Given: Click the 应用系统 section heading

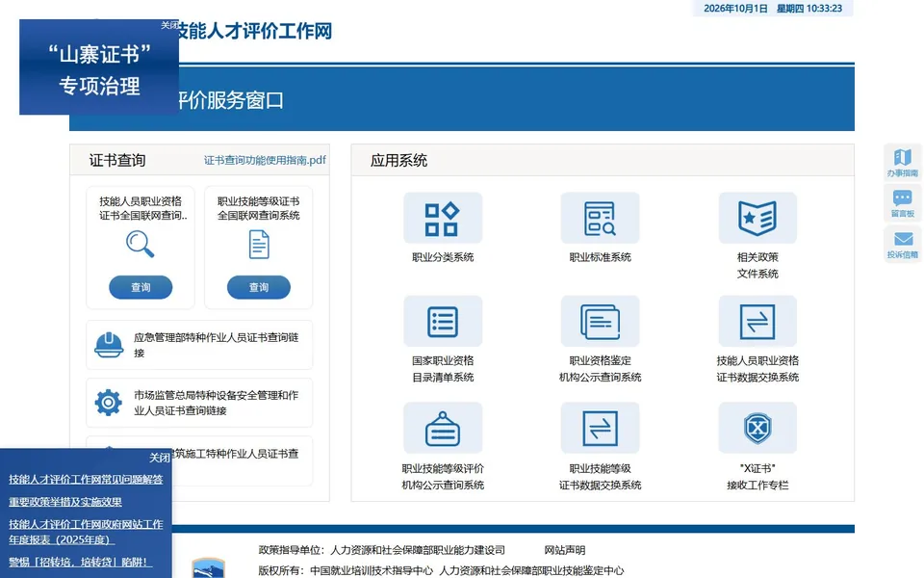Looking at the screenshot, I should [398, 161].
